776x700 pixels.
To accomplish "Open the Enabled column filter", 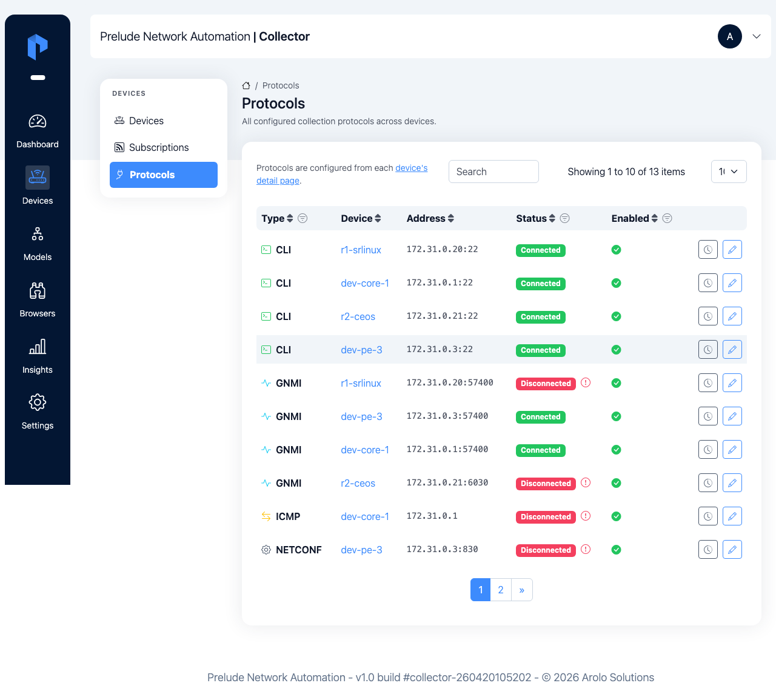I will [x=667, y=218].
